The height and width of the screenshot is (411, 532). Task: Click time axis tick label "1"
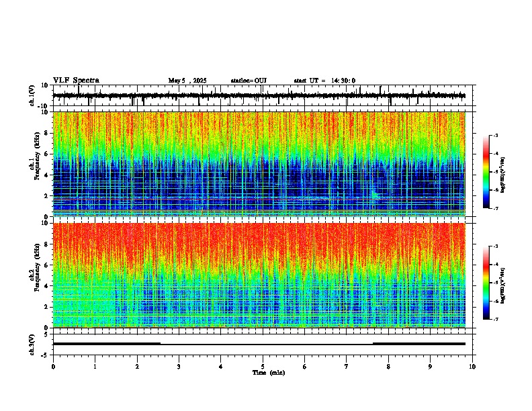coord(95,367)
